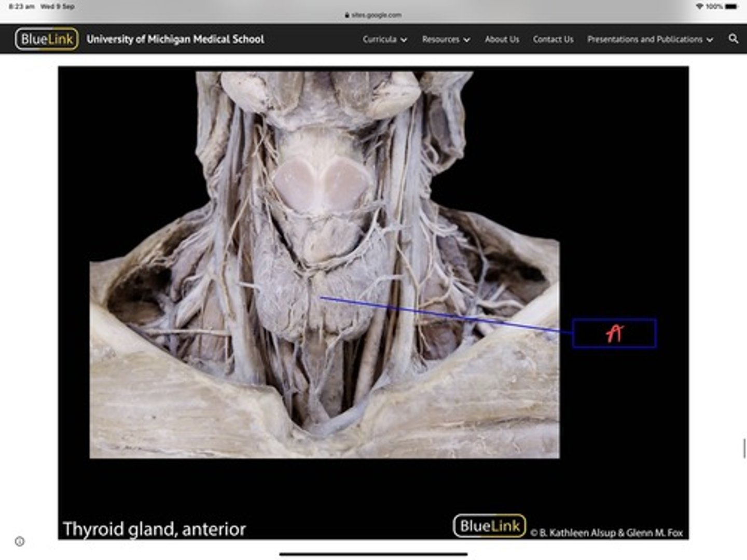747x560 pixels.
Task: Click the lock icon beside sites.google.com
Action: click(347, 15)
